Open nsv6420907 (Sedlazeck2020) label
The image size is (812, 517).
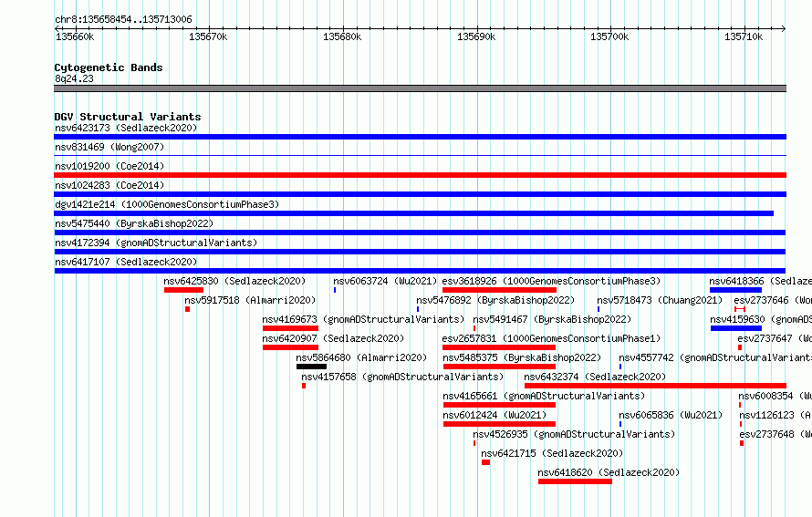coord(334,338)
